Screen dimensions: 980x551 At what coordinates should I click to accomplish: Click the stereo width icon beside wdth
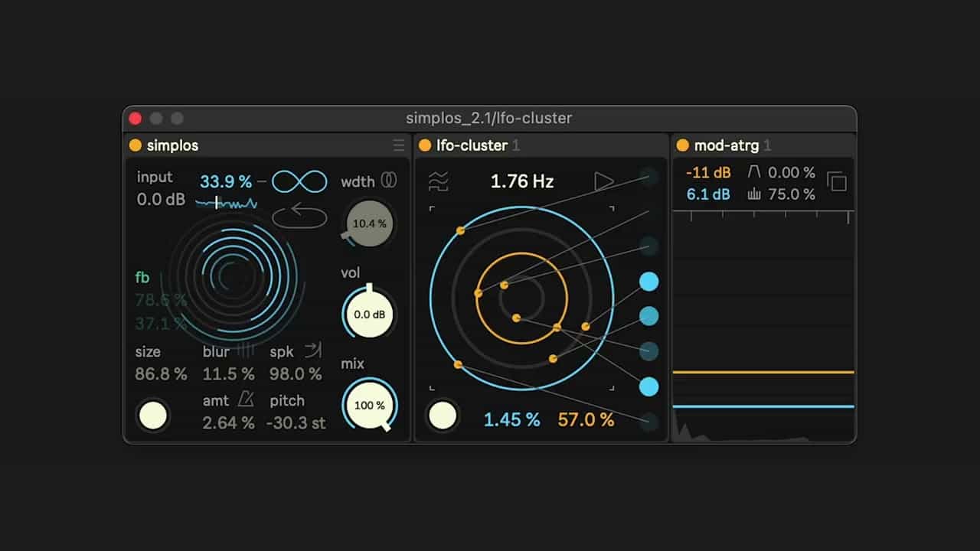point(389,181)
